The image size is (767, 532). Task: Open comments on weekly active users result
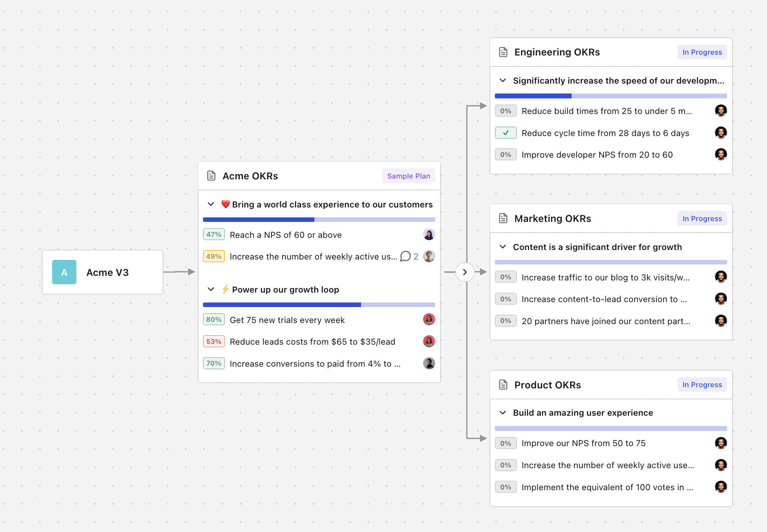click(406, 256)
